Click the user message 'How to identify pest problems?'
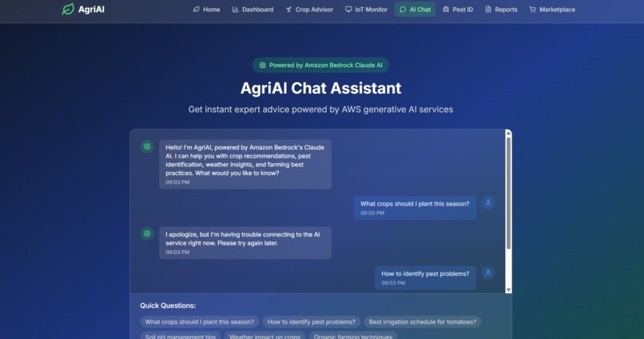The image size is (644, 339). tap(425, 277)
